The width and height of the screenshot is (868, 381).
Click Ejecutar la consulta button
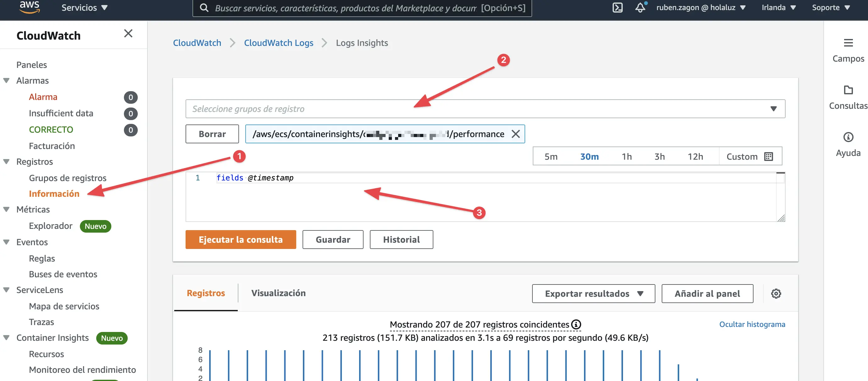point(241,240)
